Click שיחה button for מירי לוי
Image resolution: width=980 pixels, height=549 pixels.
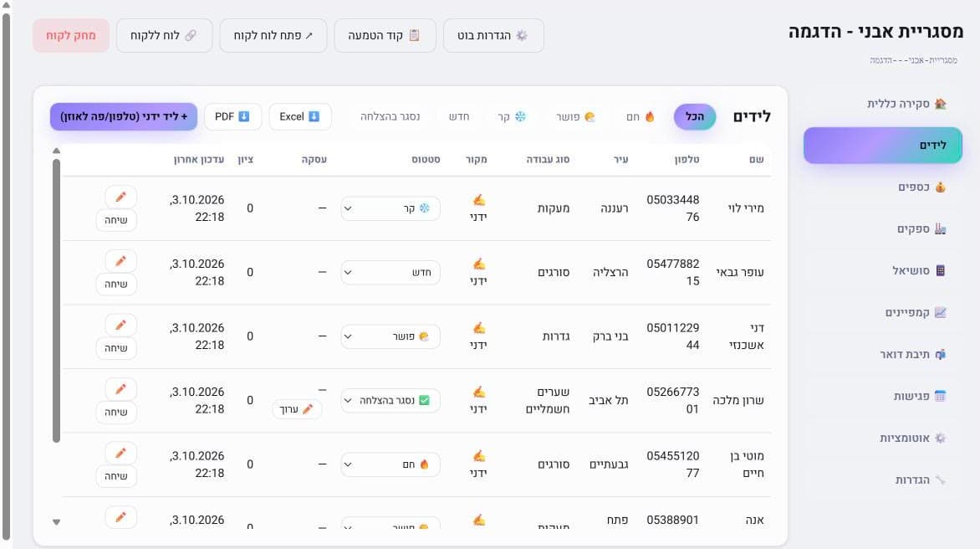(x=116, y=220)
